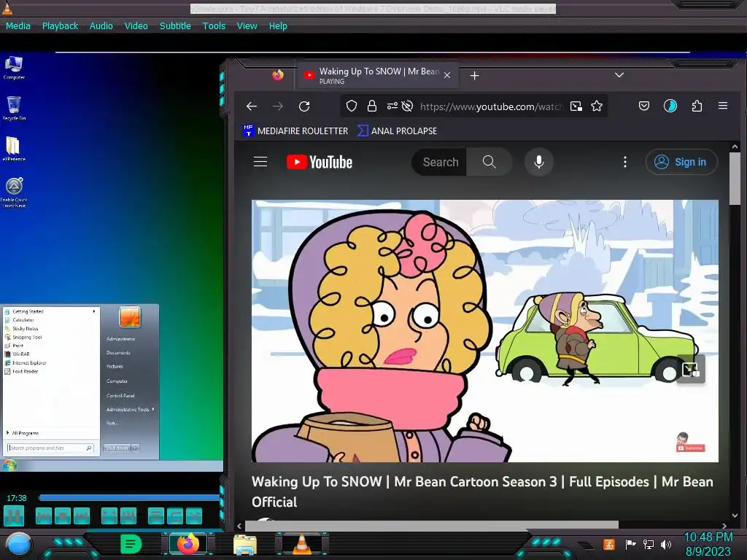This screenshot has width=747, height=560.
Task: Reload the current YouTube page
Action: tap(304, 106)
